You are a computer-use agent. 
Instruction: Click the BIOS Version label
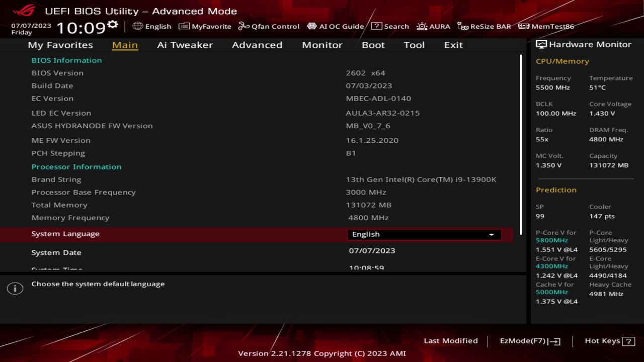point(57,73)
